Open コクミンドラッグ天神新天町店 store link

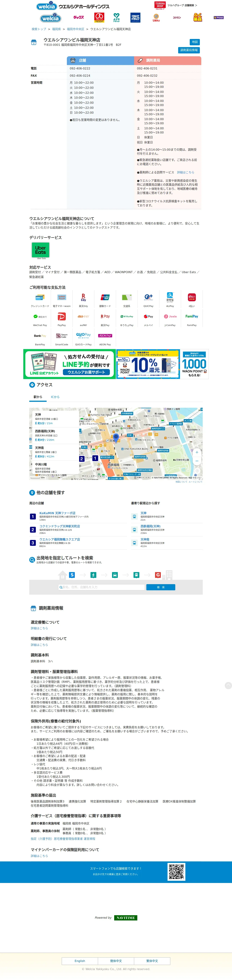click(x=59, y=526)
